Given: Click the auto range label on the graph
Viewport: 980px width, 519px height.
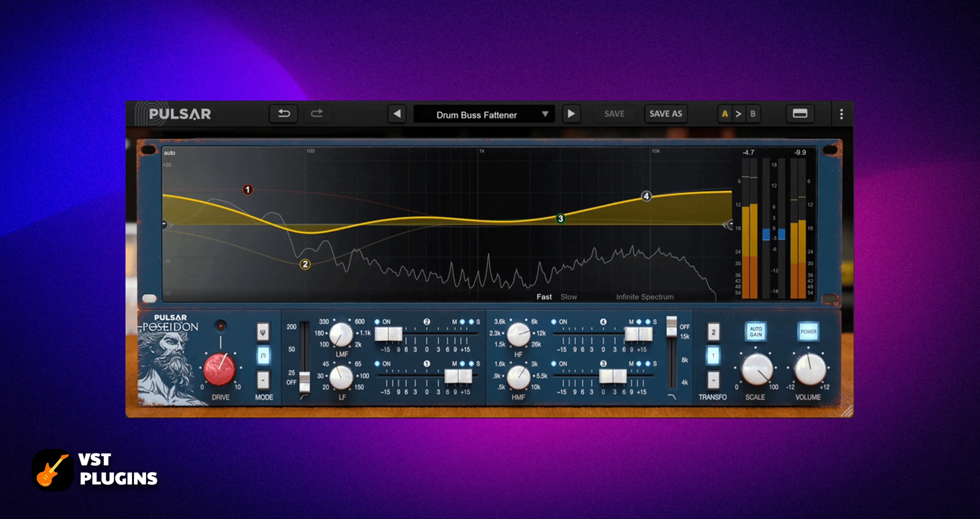Looking at the screenshot, I should pyautogui.click(x=170, y=153).
